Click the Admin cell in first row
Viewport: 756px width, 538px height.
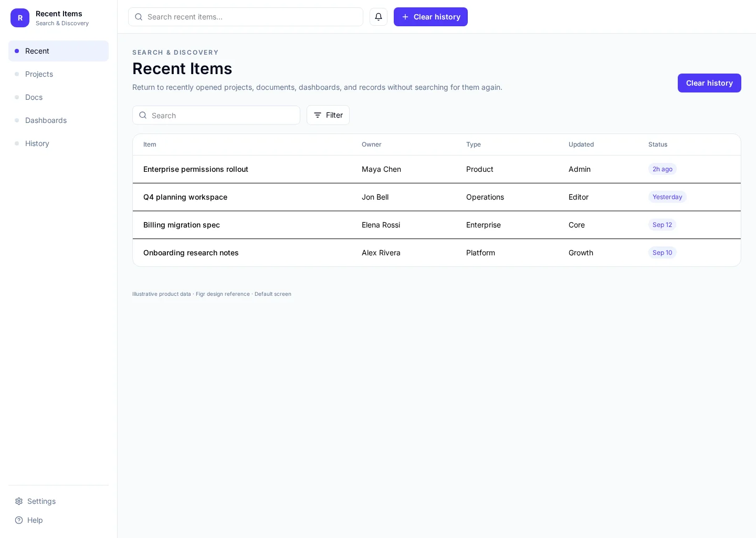tap(580, 169)
